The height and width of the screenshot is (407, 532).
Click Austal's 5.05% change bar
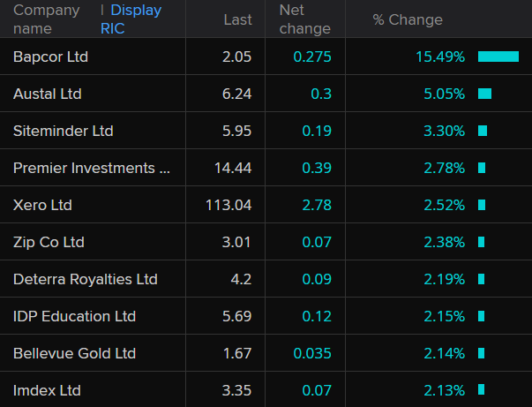[x=484, y=94]
